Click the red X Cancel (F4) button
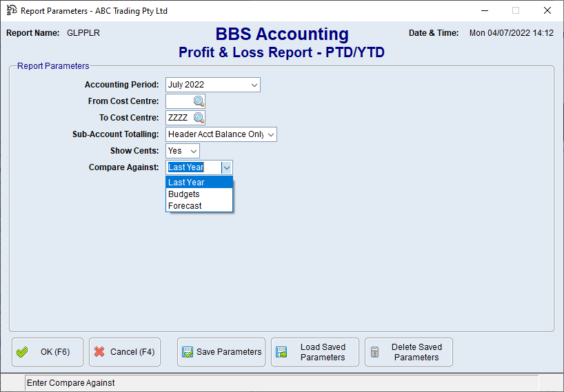The height and width of the screenshot is (392, 564). 125,352
